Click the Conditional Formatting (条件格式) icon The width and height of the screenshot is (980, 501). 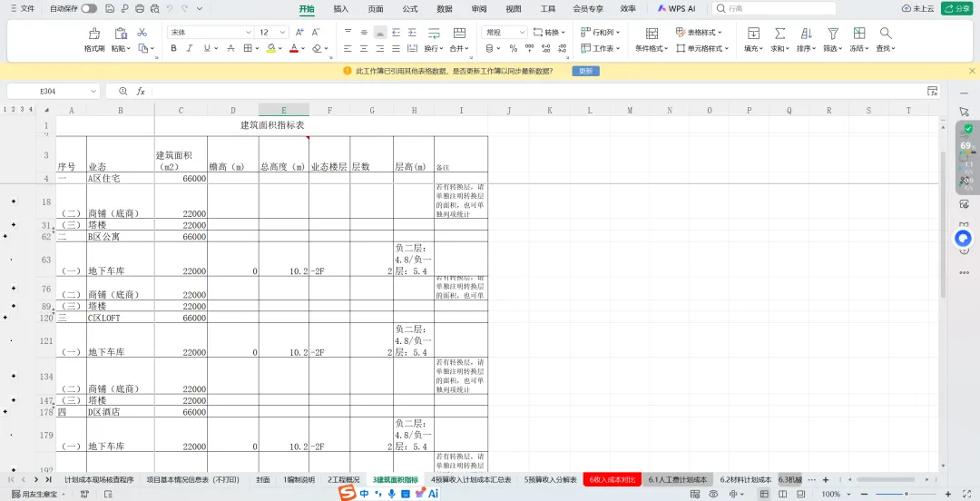pyautogui.click(x=652, y=34)
